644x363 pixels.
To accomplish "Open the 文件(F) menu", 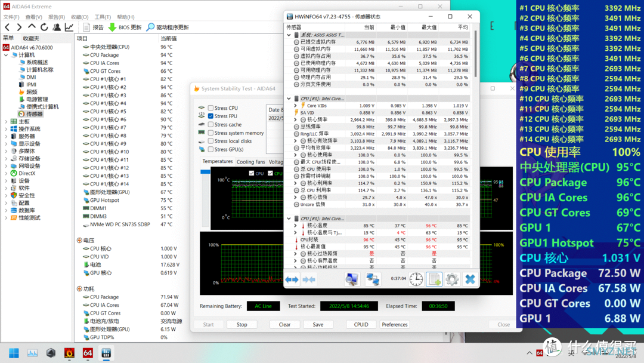I will tap(11, 17).
